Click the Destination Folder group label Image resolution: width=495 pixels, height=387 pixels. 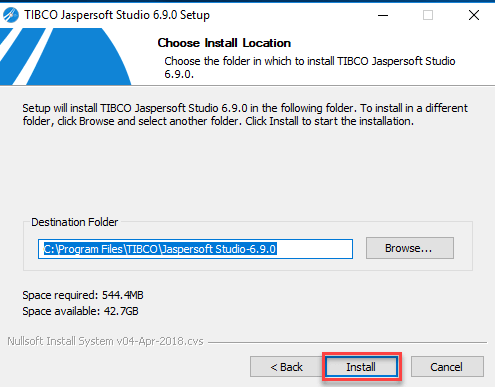pos(74,222)
